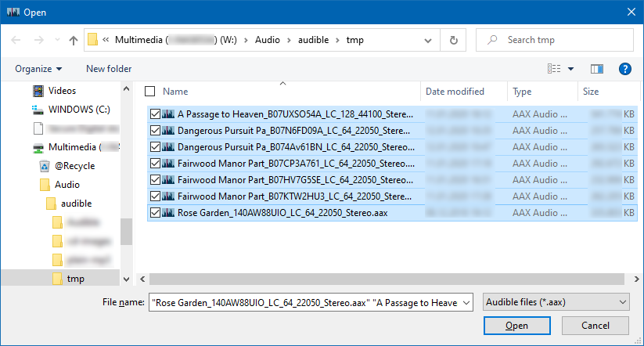644x346 pixels.
Task: Change the view layout icon
Action: click(x=554, y=69)
